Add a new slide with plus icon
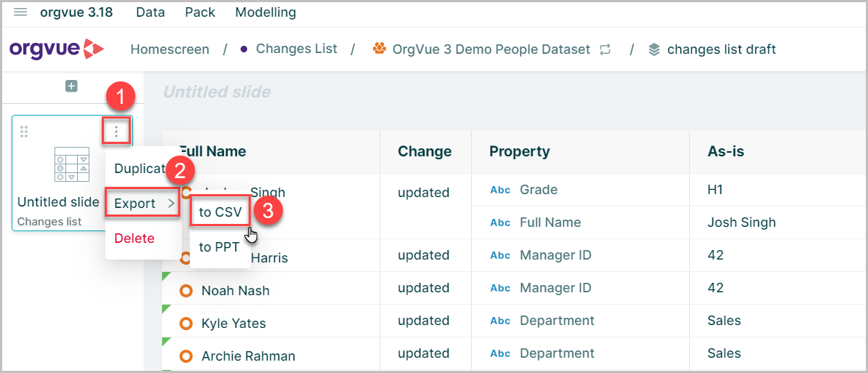868x373 pixels. point(71,87)
